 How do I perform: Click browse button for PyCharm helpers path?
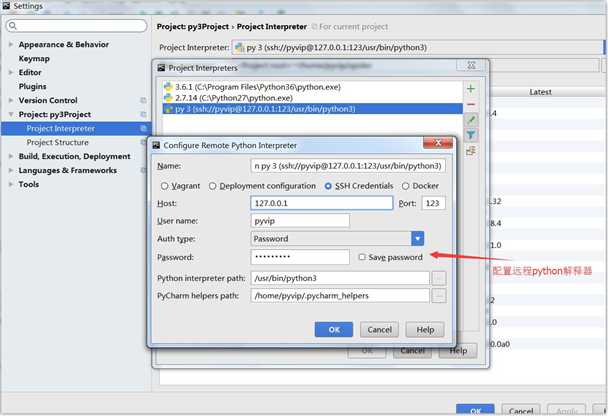439,296
